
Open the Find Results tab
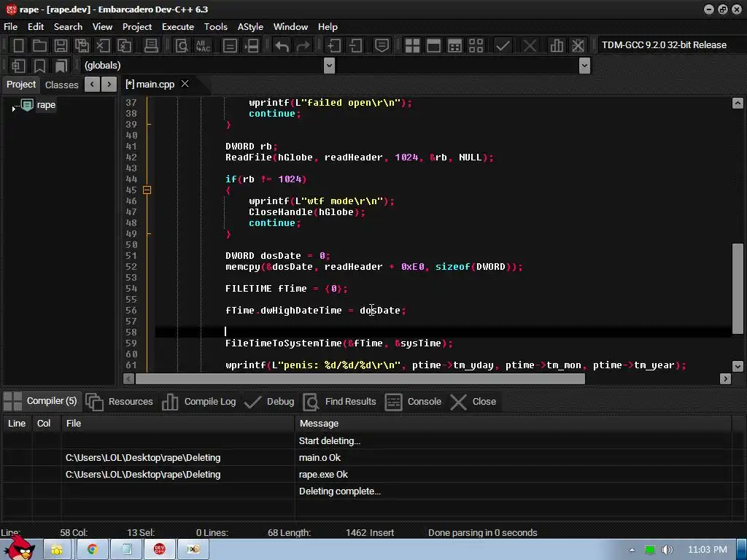340,402
